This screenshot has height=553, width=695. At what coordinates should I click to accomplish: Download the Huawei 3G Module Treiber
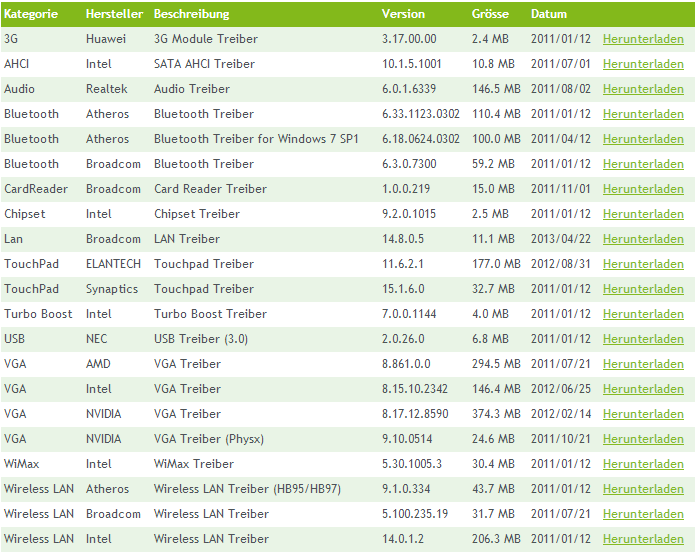[643, 39]
